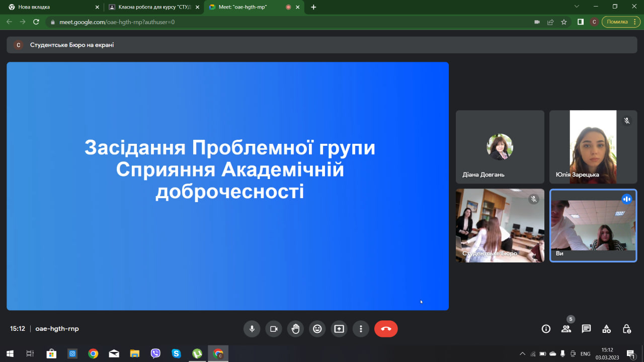Toggle the camera in Meet controls
644x362 pixels.
[274, 329]
